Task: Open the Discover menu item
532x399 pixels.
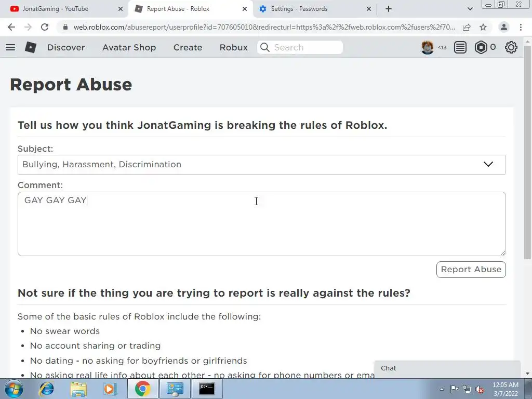Action: pos(66,47)
